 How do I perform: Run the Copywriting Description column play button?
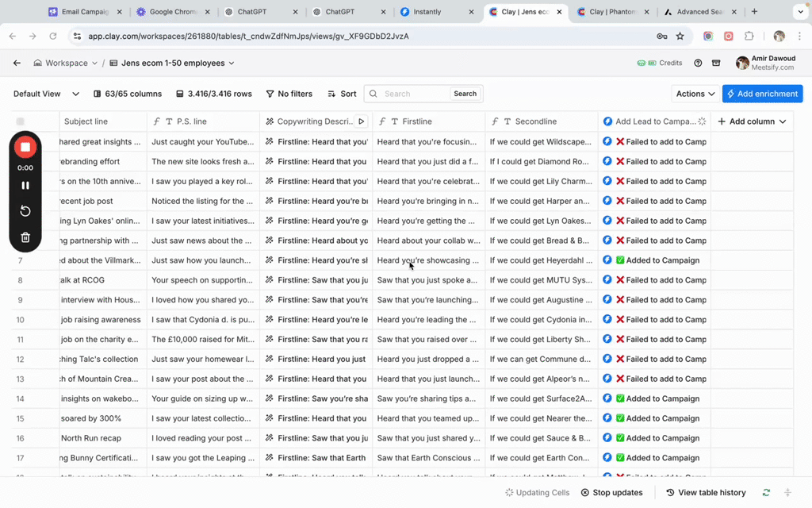point(362,121)
